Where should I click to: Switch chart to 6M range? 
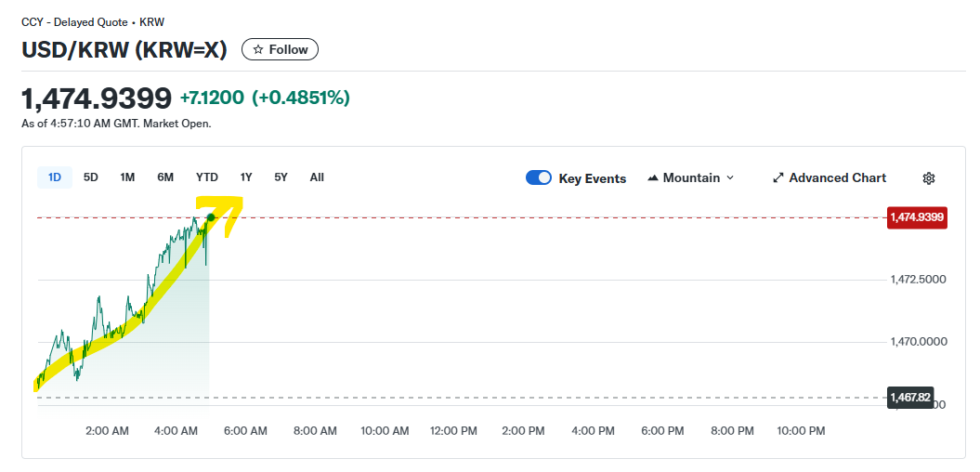click(165, 177)
